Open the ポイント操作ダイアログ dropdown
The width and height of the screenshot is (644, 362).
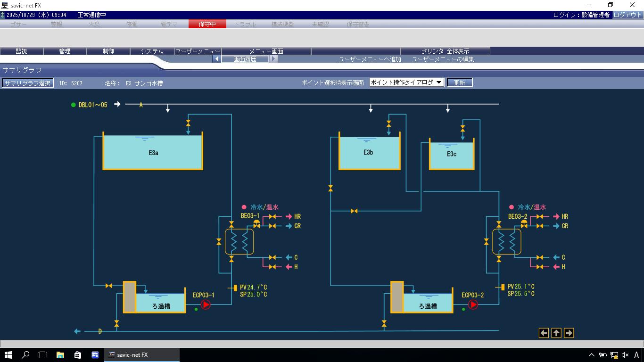click(x=406, y=82)
